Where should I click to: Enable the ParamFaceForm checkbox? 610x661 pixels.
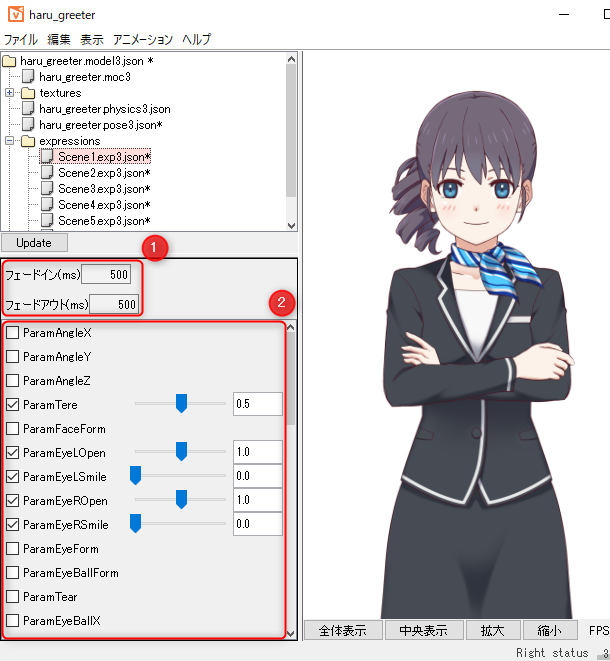point(13,429)
